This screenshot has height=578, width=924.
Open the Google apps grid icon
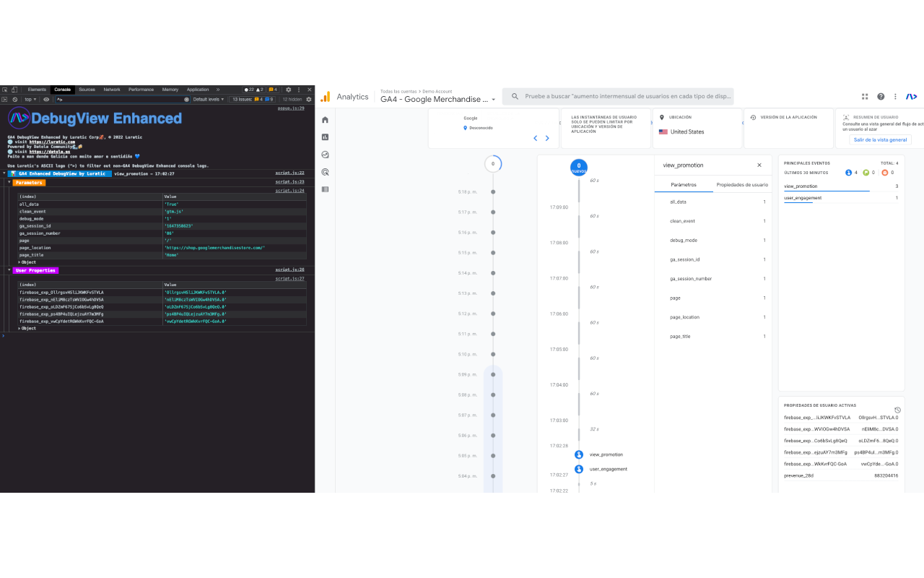click(865, 96)
